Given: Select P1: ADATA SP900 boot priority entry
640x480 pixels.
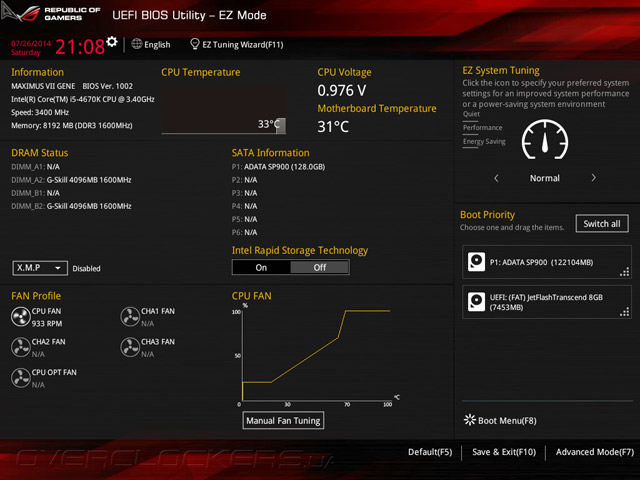Looking at the screenshot, I should [x=547, y=262].
